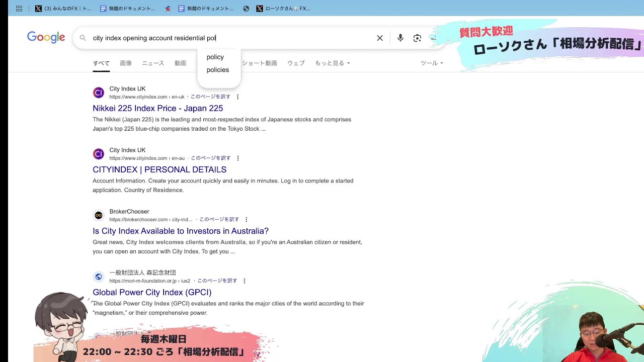Click the cityindex.com › en-au URL text
This screenshot has width=644, height=362.
click(x=147, y=158)
